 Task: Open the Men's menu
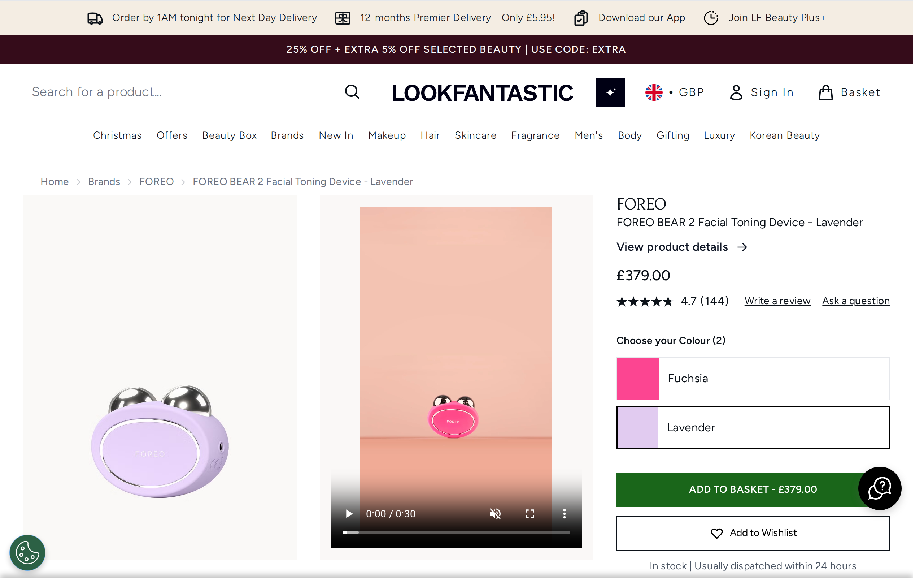tap(588, 135)
